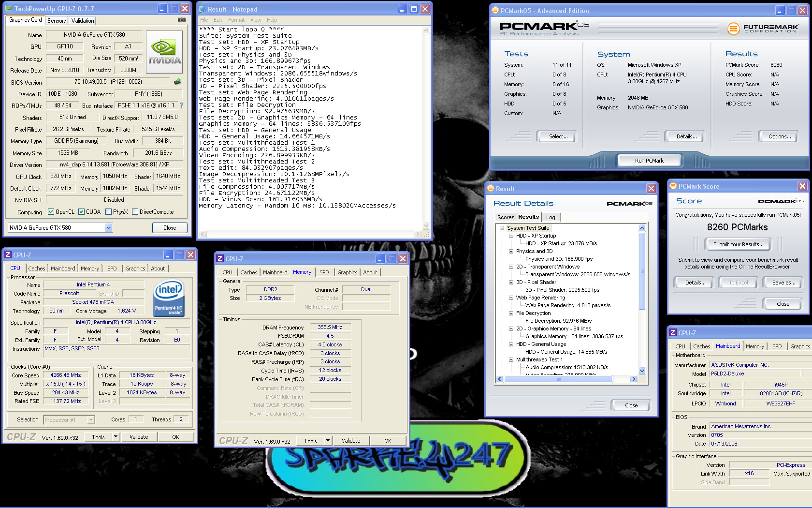Viewport: 812px width, 508px height.
Task: Click the Close button in Result window
Action: pyautogui.click(x=631, y=405)
